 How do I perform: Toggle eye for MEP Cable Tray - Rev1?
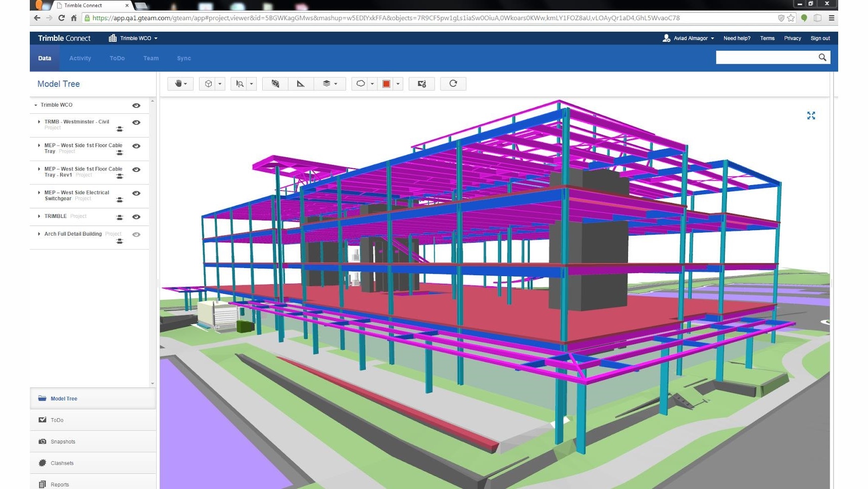coord(136,169)
